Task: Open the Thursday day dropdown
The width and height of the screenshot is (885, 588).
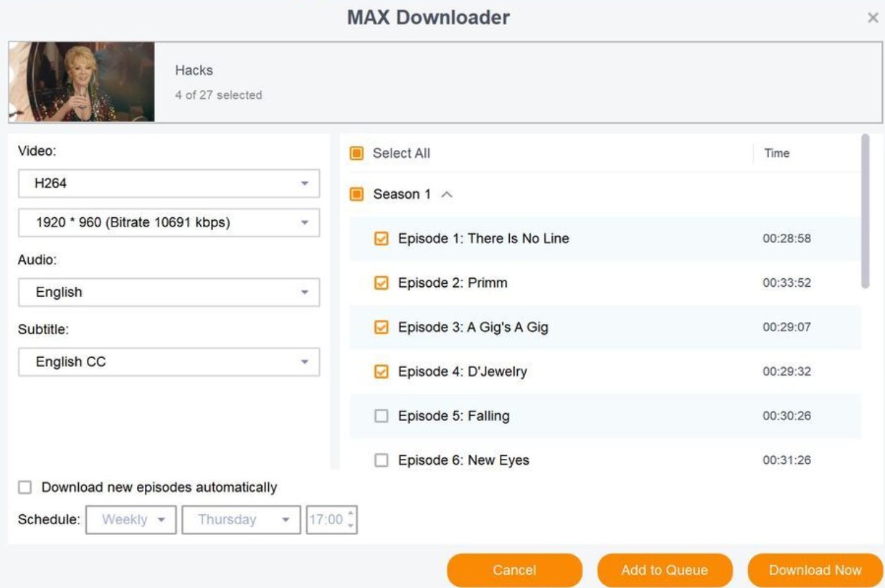Action: [x=242, y=520]
